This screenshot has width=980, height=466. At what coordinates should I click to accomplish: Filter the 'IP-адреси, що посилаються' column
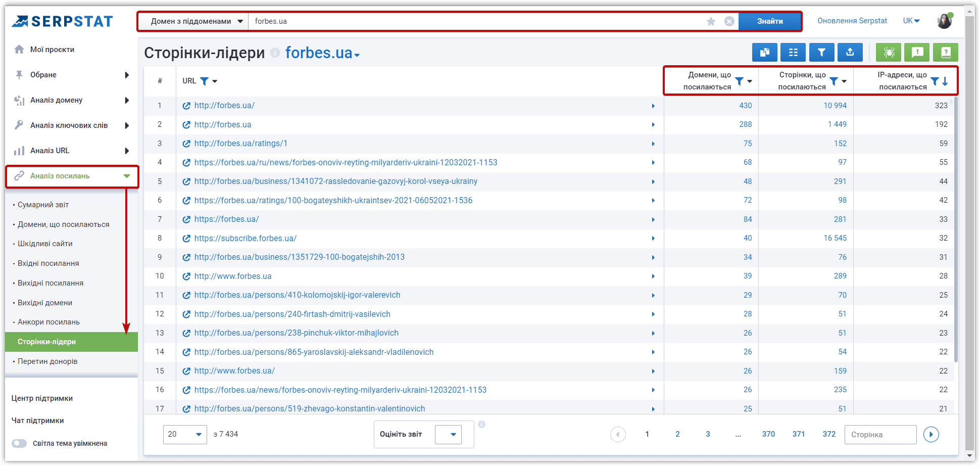(935, 81)
